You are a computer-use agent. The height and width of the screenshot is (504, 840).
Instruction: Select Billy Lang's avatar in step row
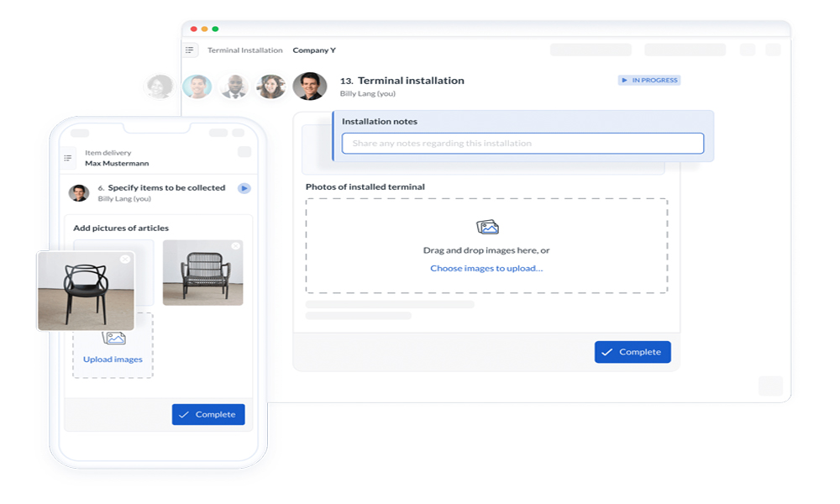[310, 87]
